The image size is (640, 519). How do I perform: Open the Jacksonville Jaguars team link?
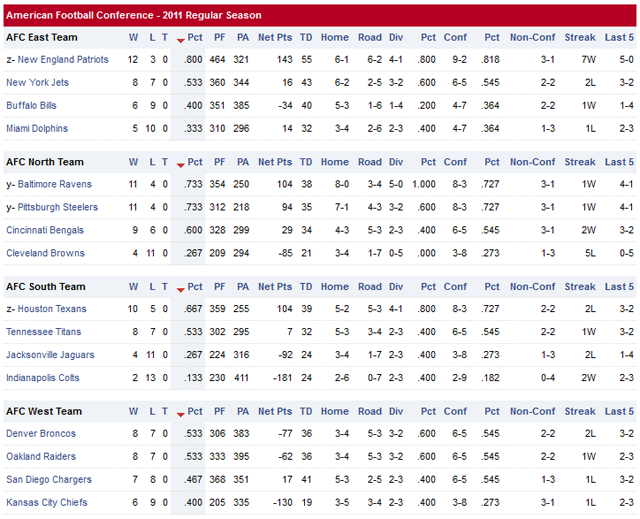50,355
